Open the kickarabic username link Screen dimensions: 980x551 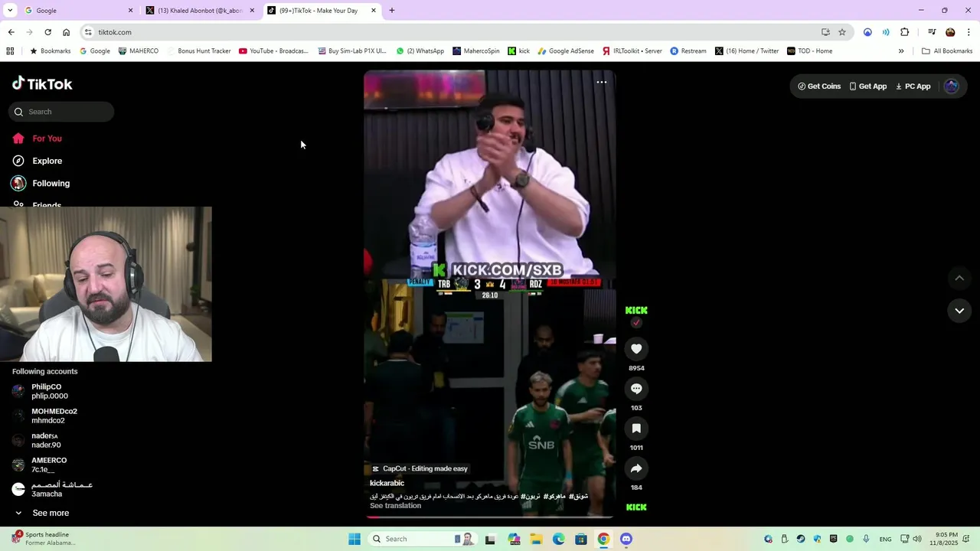[x=387, y=484]
